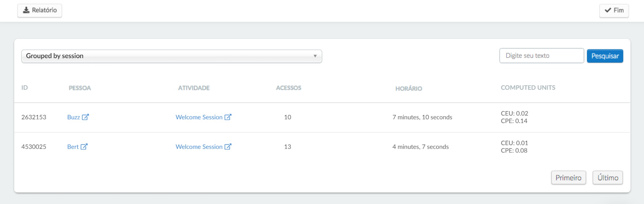Click the ID column header
644x204 pixels.
25,87
